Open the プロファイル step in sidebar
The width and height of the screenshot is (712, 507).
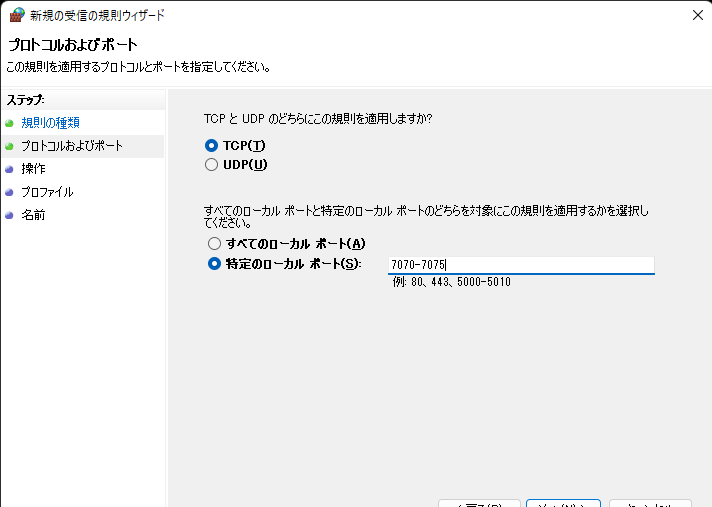coord(47,192)
